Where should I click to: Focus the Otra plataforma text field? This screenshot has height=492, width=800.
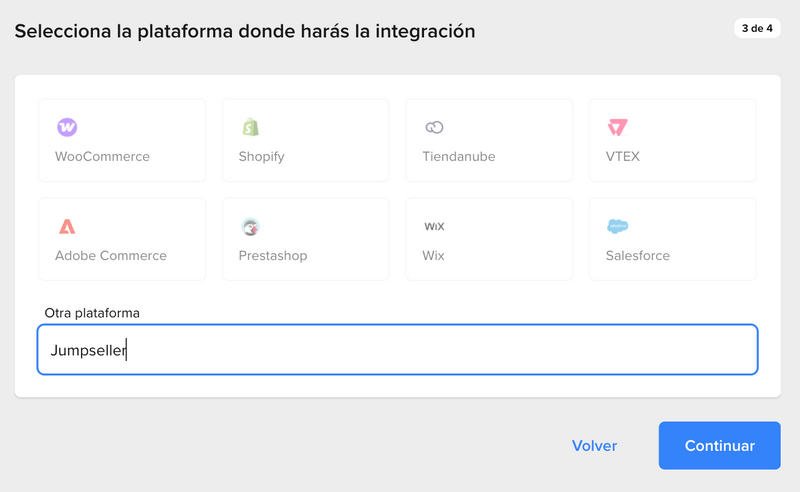click(397, 350)
